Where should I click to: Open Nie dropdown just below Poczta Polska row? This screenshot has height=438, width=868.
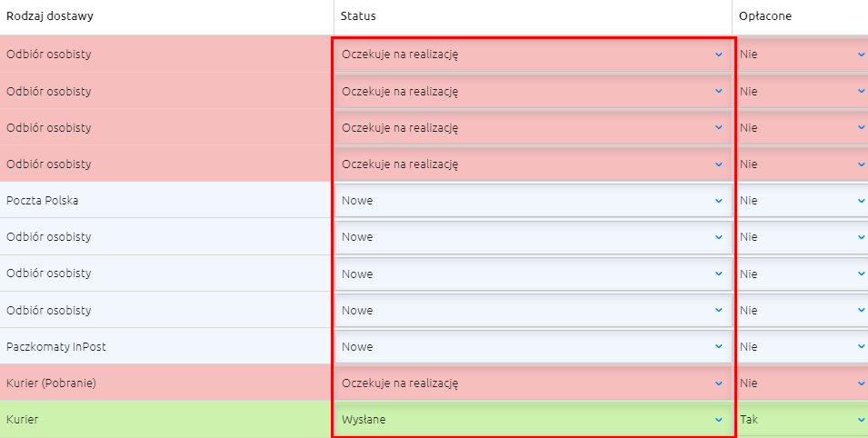(x=803, y=237)
